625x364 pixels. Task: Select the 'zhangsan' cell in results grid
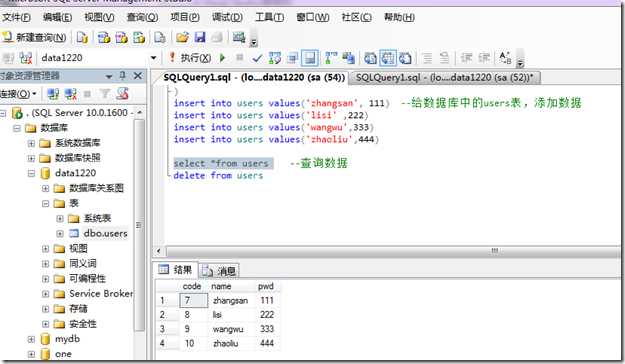(x=230, y=301)
